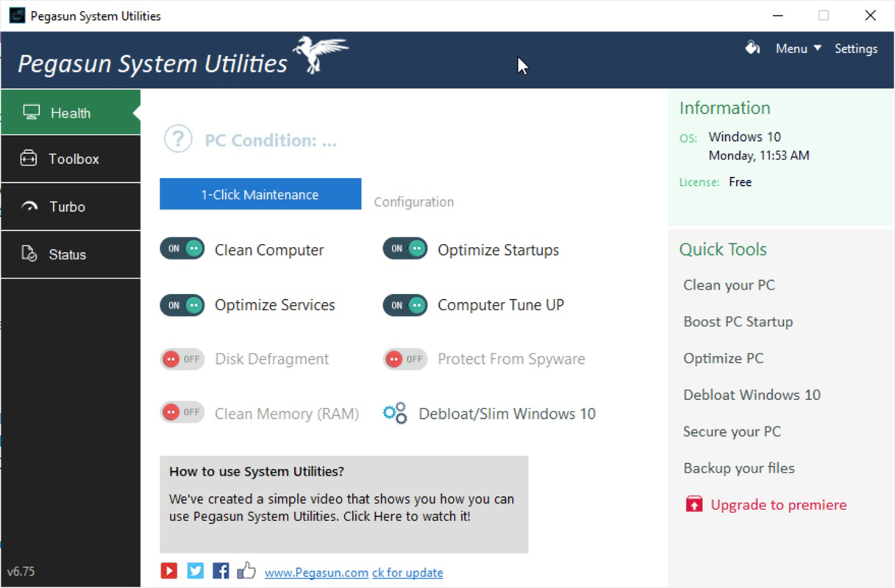895x588 pixels.
Task: Click the Turbo speedometer icon
Action: (x=29, y=207)
